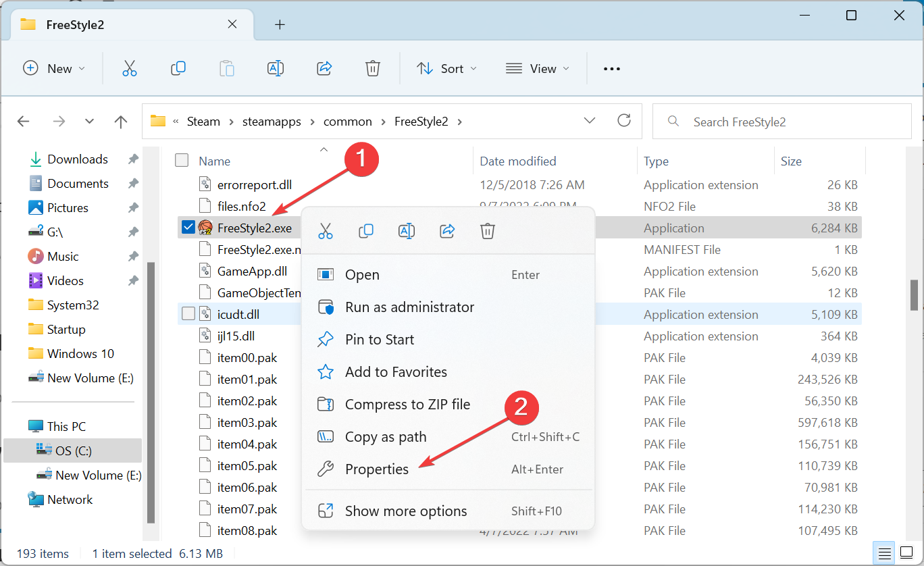924x566 pixels.
Task: Copy using the context menu copy icon
Action: [366, 231]
